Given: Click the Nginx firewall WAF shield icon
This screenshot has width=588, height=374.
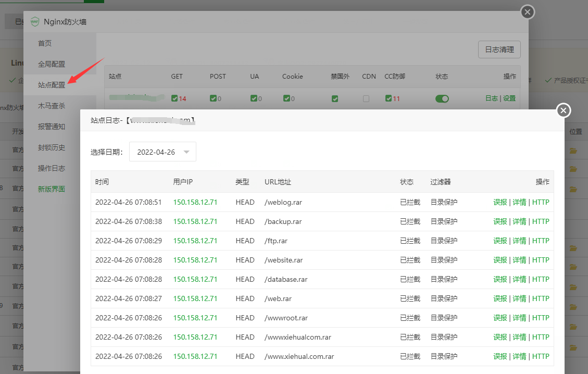Looking at the screenshot, I should point(34,22).
